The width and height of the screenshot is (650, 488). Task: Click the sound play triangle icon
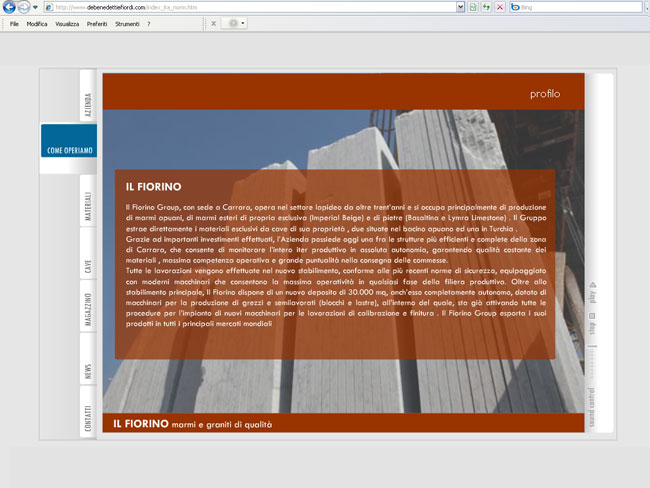[x=593, y=284]
